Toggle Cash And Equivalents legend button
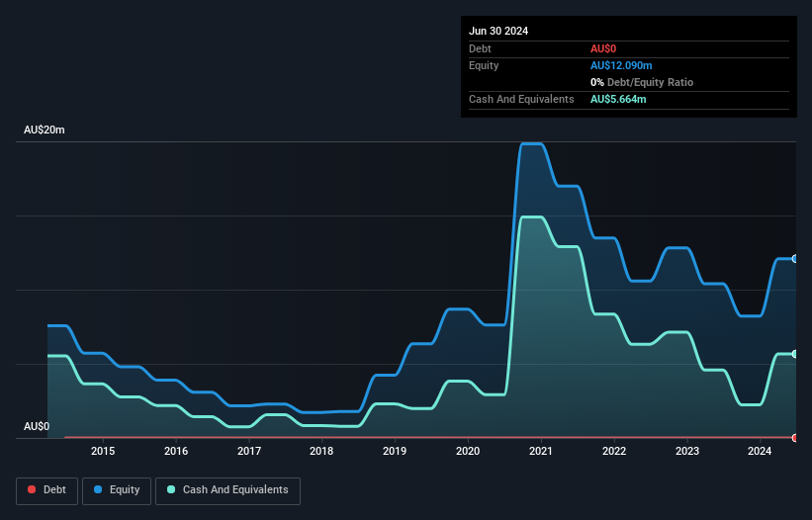Image resolution: width=812 pixels, height=520 pixels. click(x=227, y=490)
